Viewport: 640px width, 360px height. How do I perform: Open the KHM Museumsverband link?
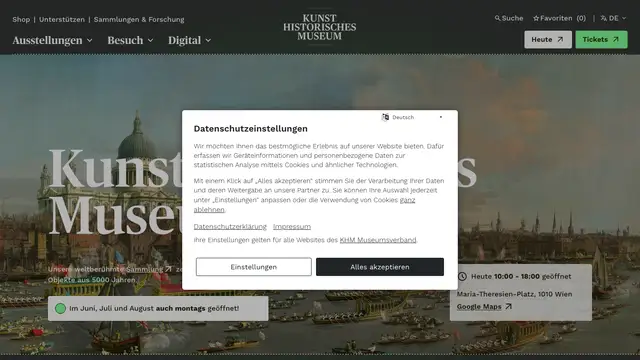click(x=378, y=240)
